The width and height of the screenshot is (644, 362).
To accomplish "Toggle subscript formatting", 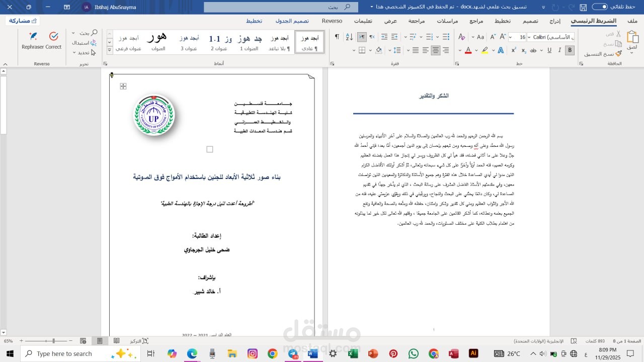I will [x=523, y=50].
